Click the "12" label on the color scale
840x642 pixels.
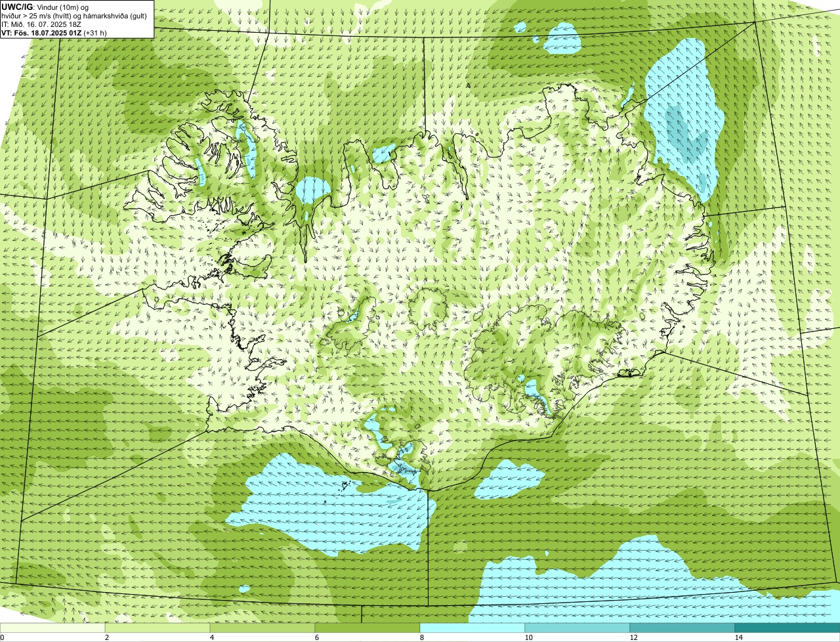(x=633, y=637)
